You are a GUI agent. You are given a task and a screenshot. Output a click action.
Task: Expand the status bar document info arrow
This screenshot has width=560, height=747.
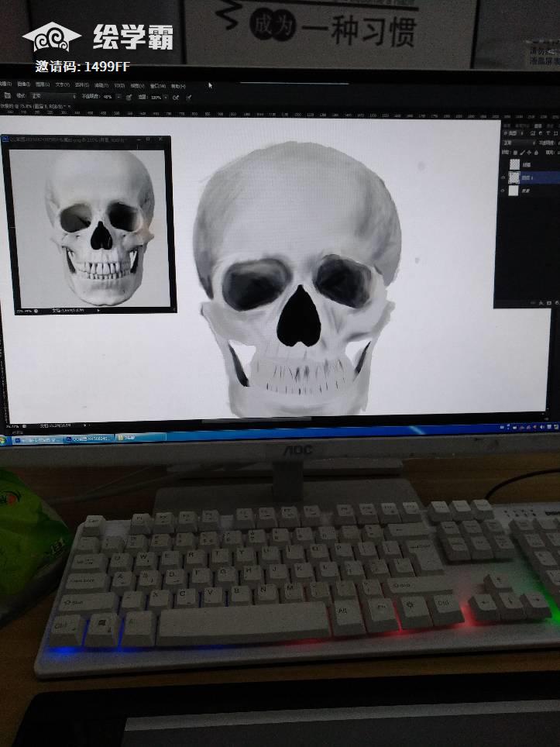click(84, 425)
